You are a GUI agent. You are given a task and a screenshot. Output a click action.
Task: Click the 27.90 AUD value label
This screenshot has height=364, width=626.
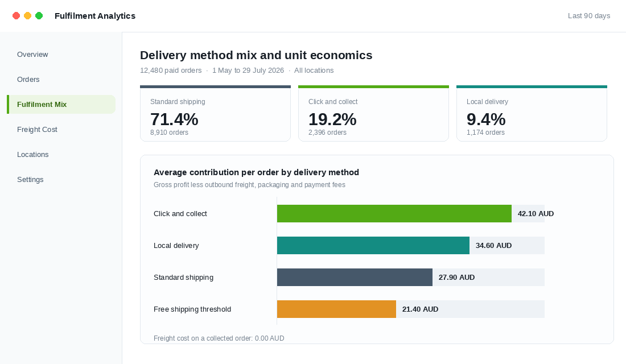point(457,278)
